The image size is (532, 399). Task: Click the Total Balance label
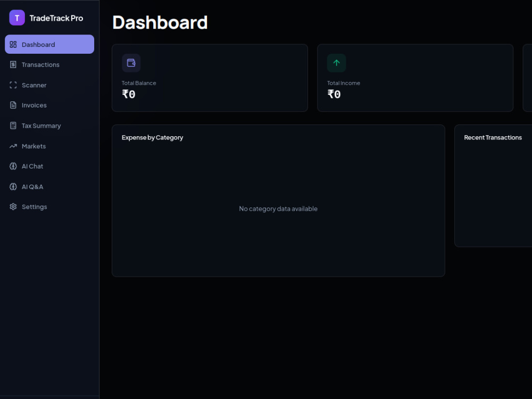coord(139,83)
